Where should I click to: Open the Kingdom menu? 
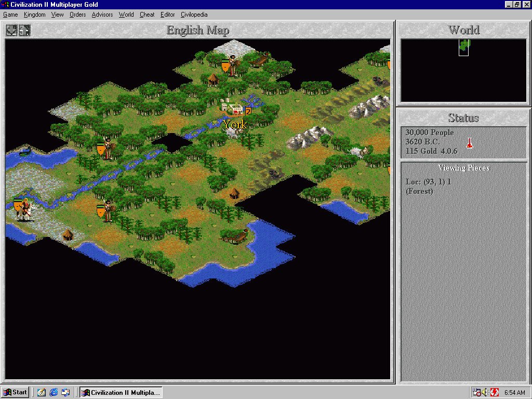coord(34,15)
